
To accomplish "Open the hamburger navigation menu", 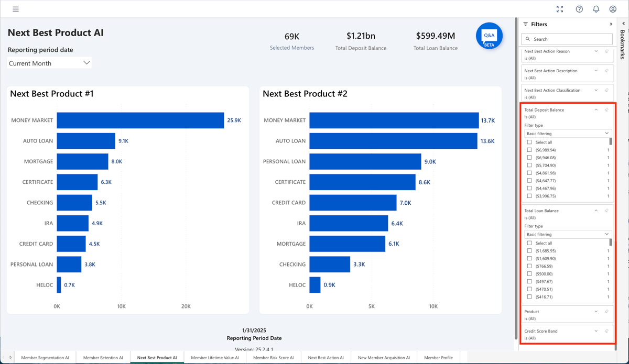I will click(16, 9).
